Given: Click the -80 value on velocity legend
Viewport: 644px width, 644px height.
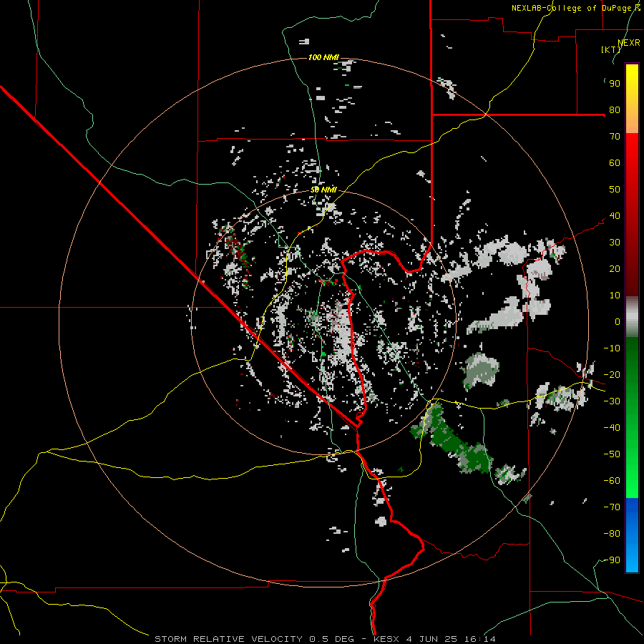Looking at the screenshot, I should [x=612, y=534].
